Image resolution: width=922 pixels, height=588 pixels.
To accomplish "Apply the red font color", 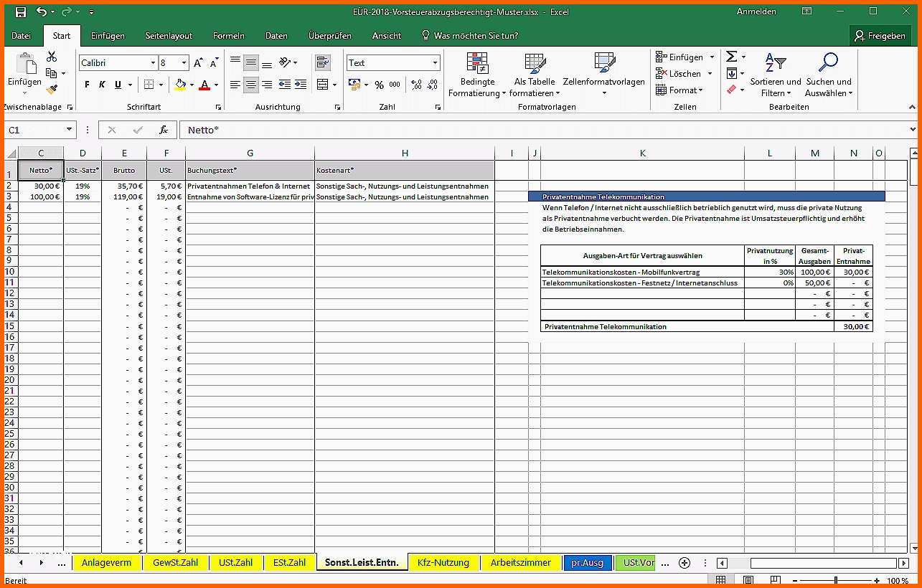I will pos(204,85).
